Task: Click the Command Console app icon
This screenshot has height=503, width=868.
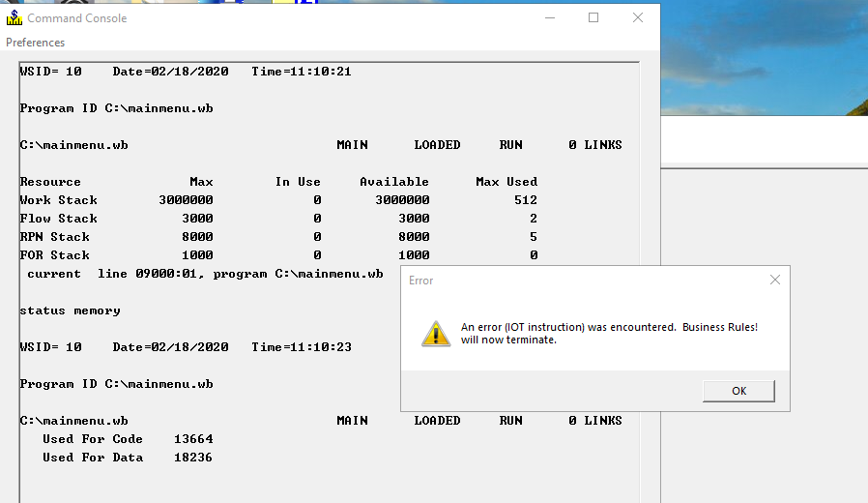Action: click(x=14, y=17)
